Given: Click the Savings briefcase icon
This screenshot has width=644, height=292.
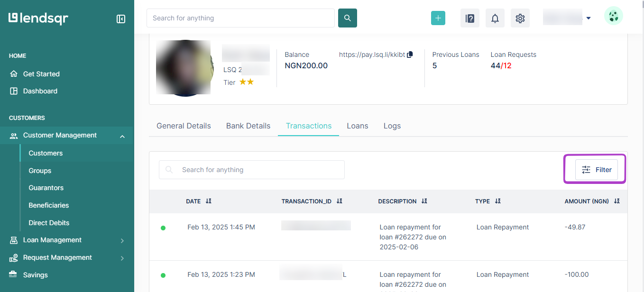Looking at the screenshot, I should pyautogui.click(x=13, y=274).
